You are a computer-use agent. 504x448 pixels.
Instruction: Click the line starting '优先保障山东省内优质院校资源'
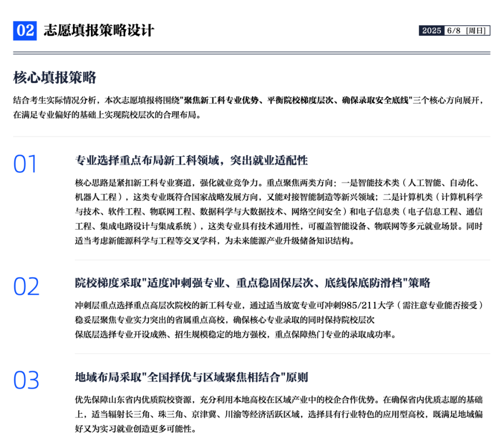point(279,400)
